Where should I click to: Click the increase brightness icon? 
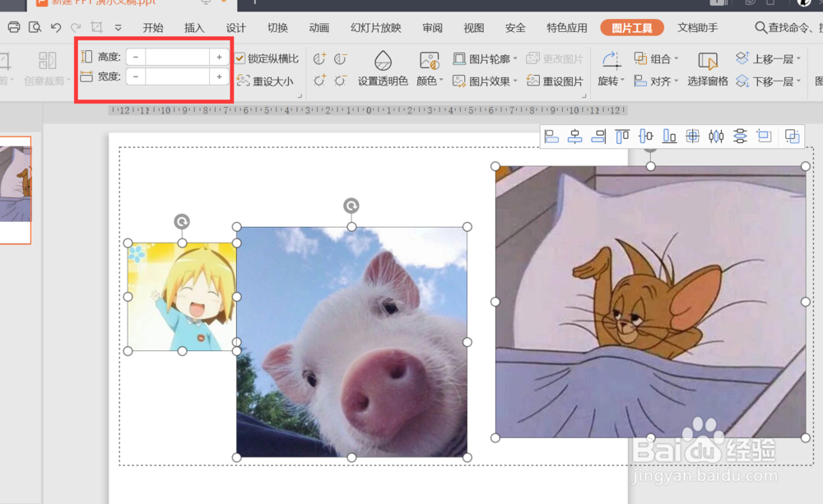(319, 81)
